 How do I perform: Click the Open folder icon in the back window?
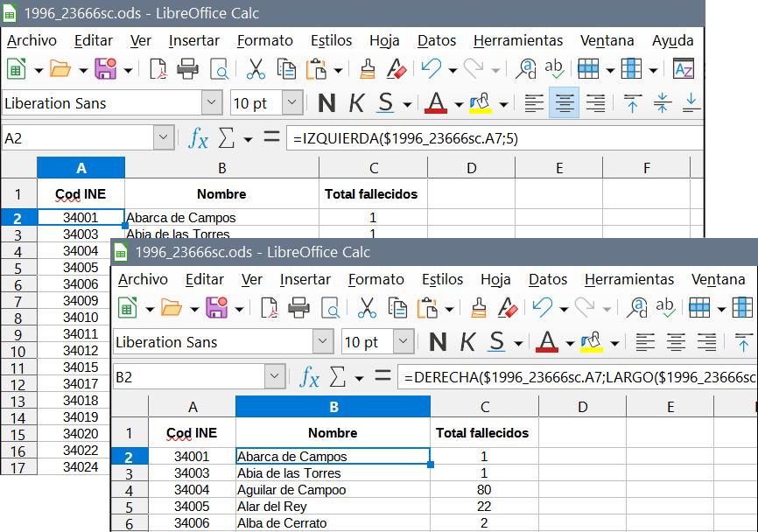tap(60, 69)
